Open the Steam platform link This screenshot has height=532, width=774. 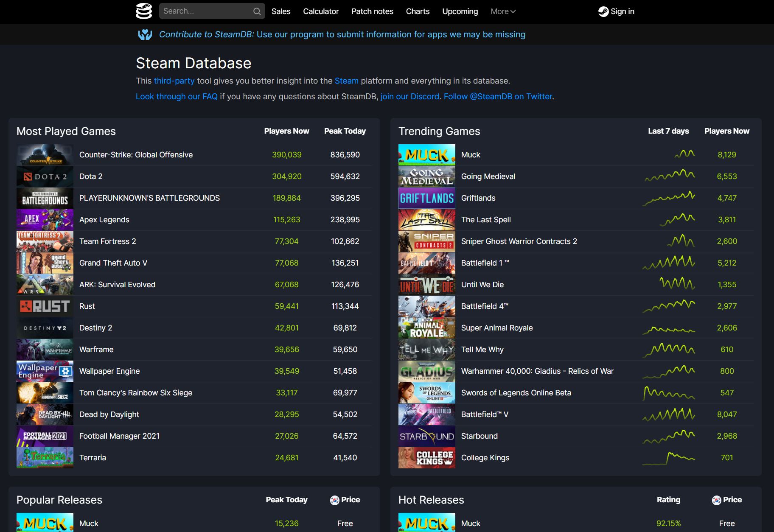point(346,81)
